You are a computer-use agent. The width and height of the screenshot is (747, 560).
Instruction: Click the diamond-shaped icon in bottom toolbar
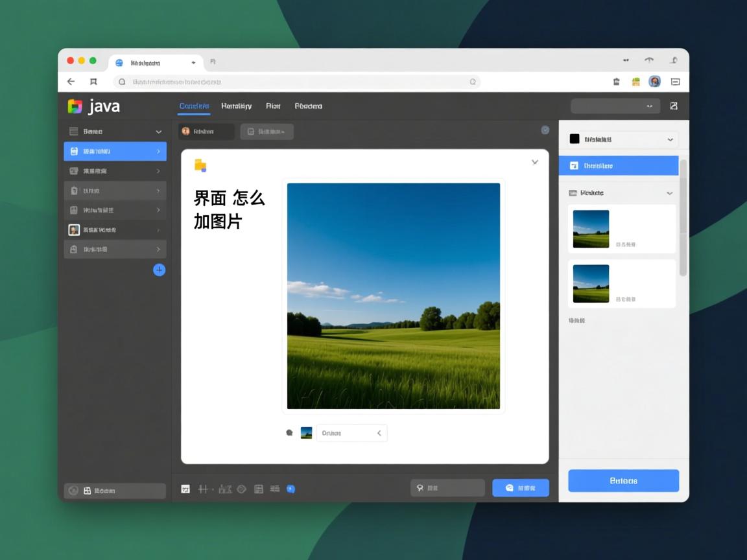pos(241,489)
